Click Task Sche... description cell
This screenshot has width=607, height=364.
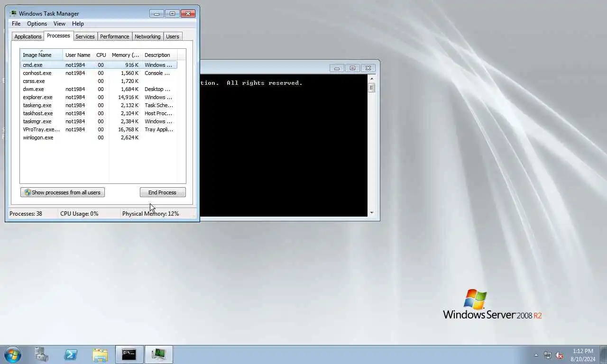[159, 105]
